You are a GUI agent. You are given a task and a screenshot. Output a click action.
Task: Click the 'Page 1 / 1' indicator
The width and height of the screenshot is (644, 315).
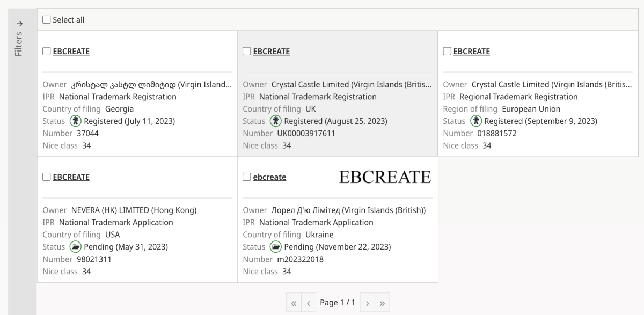[x=338, y=303]
